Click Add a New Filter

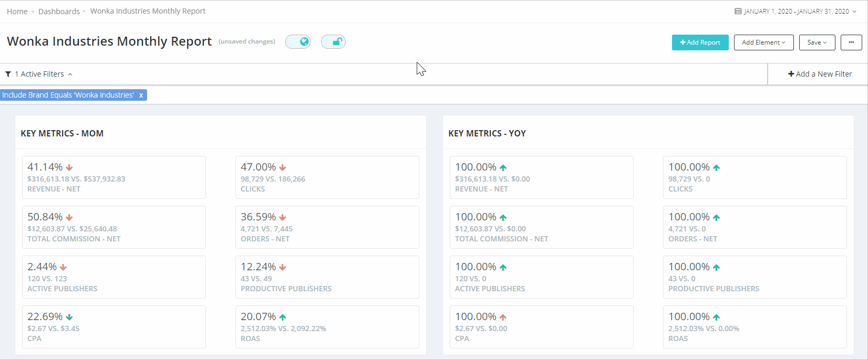[x=820, y=74]
